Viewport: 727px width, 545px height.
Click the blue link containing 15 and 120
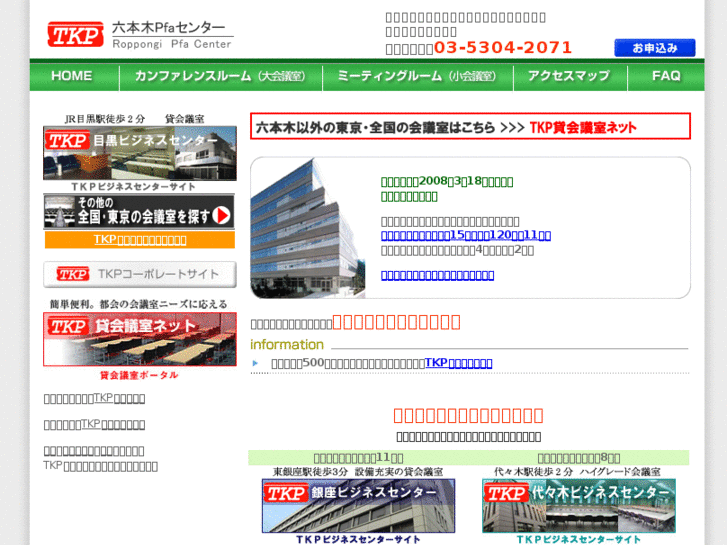[x=466, y=235]
